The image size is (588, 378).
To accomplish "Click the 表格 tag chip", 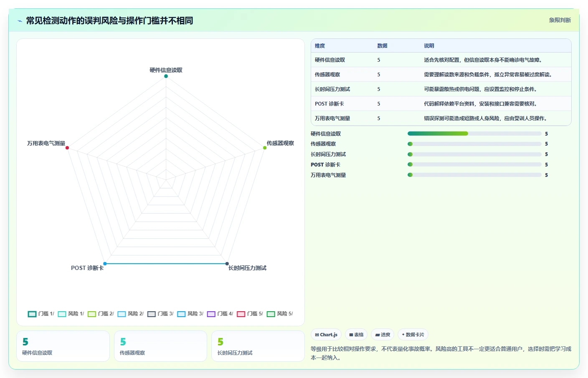I will click(356, 335).
